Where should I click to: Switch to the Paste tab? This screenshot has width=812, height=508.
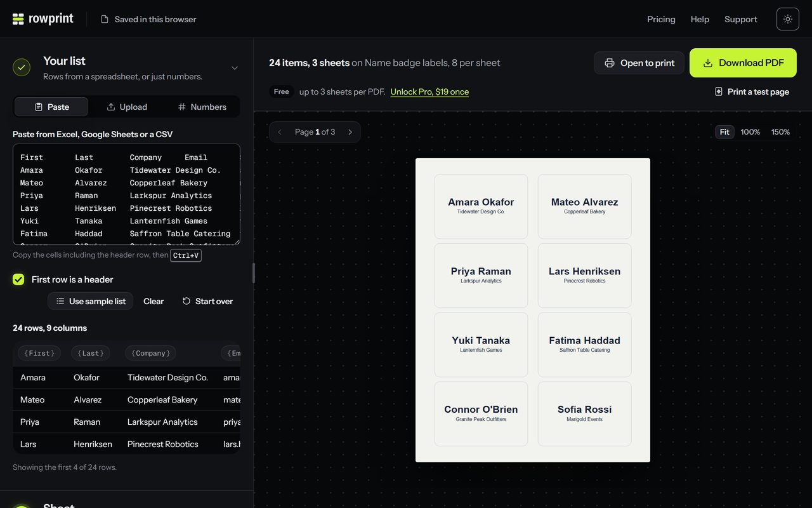(x=51, y=107)
